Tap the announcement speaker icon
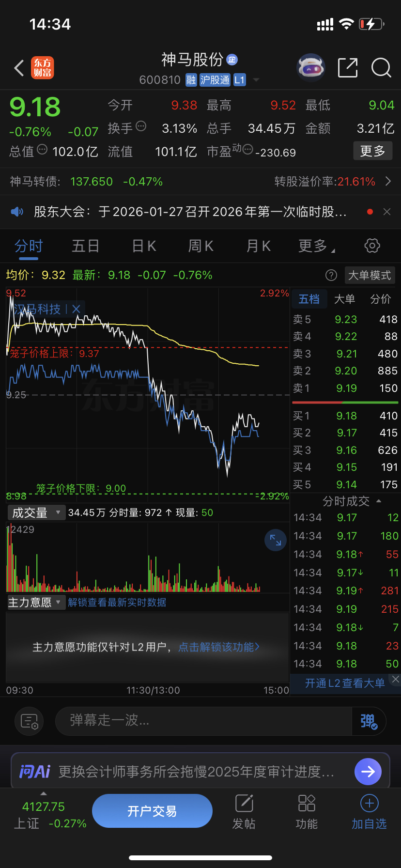Screen dimensions: 401x868 [x=17, y=212]
